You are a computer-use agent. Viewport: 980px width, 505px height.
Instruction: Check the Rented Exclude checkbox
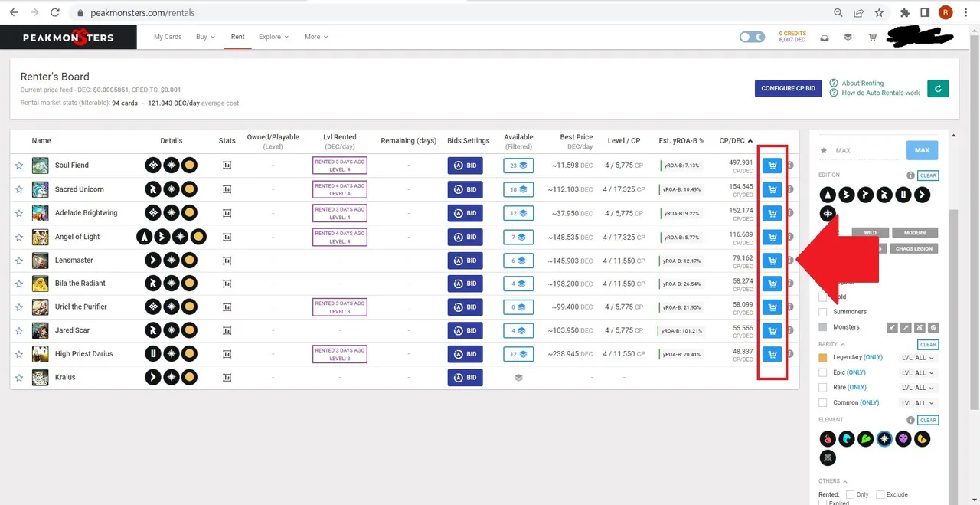880,494
